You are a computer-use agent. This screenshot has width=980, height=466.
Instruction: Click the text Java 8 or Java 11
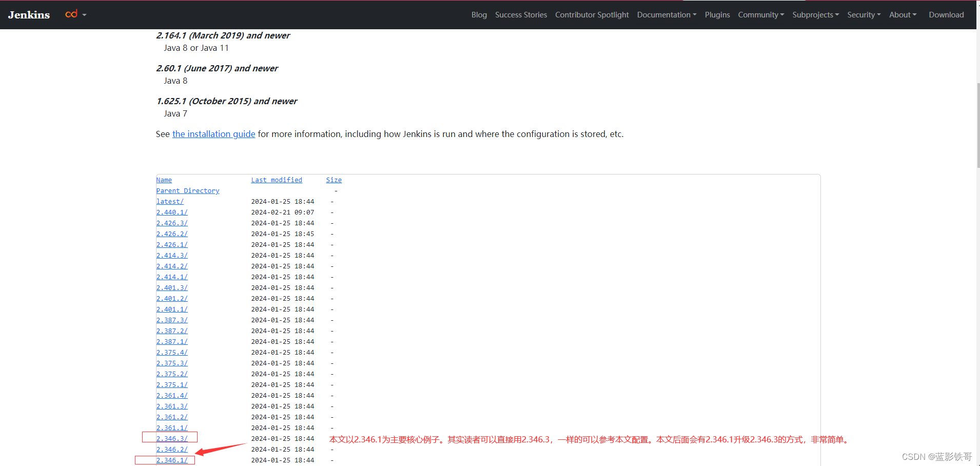(196, 48)
